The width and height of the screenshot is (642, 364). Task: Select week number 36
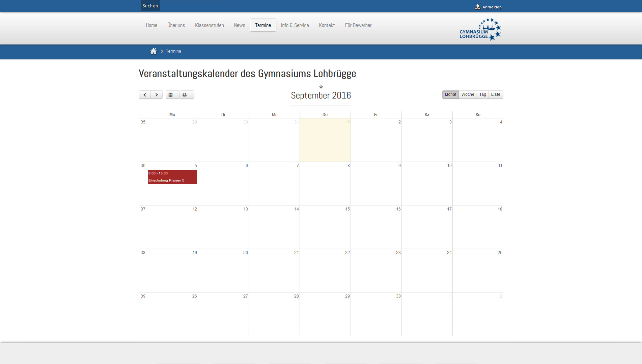pos(143,166)
